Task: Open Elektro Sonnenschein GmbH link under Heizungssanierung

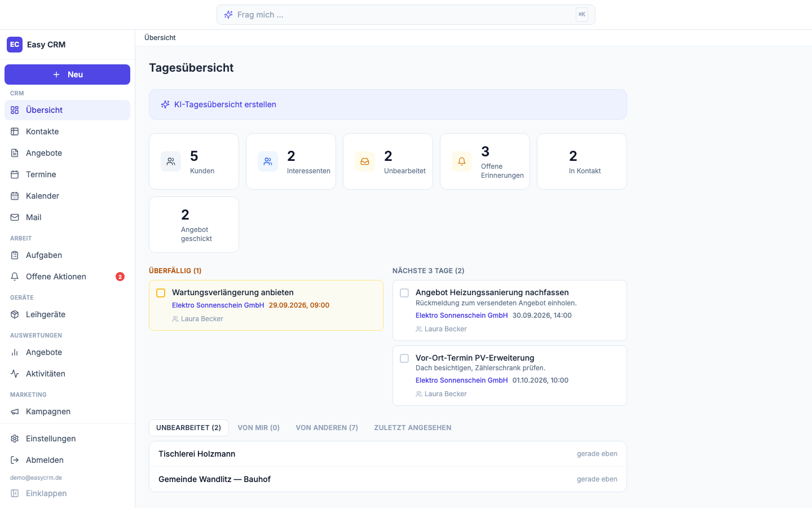Action: (462, 316)
